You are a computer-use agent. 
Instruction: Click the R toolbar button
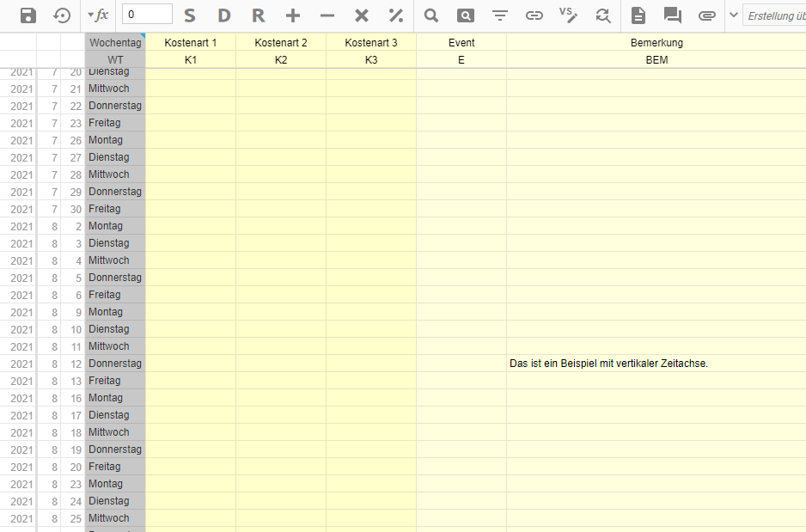pyautogui.click(x=259, y=15)
